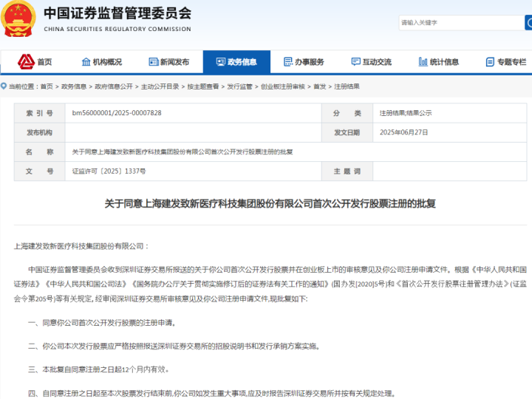Go to 首页 in the breadcrumb

coord(47,86)
